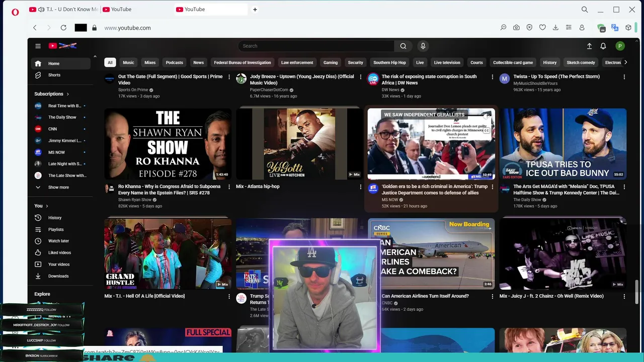Mute the T.I. tab audio icon
This screenshot has width=644, height=362.
[41, 9]
